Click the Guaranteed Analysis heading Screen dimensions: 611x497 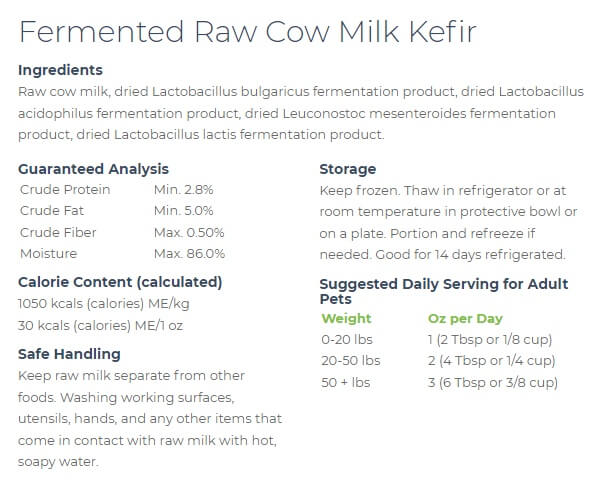94,169
